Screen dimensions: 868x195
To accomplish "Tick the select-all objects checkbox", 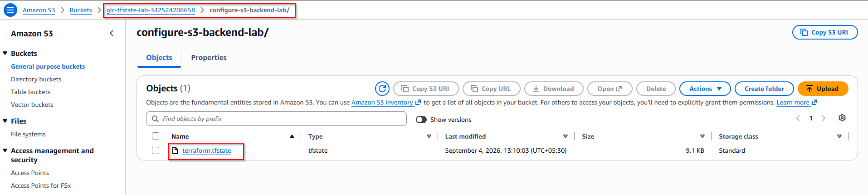I will coord(156,136).
